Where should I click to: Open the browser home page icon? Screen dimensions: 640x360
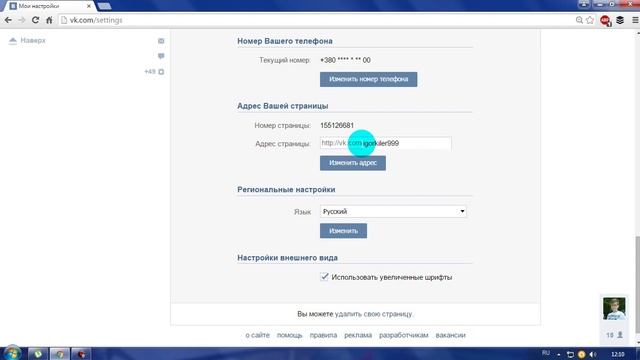[49, 20]
